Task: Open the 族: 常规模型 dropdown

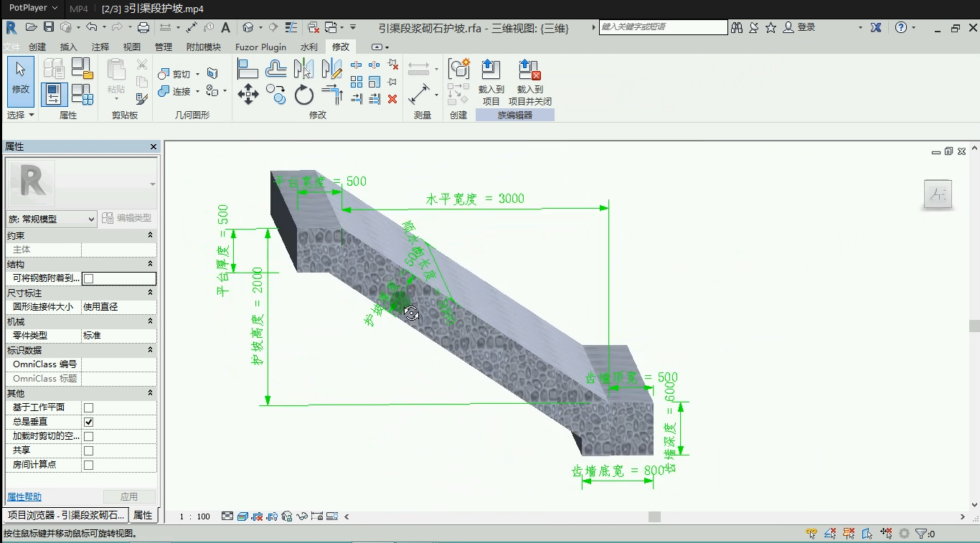Action: click(x=51, y=219)
